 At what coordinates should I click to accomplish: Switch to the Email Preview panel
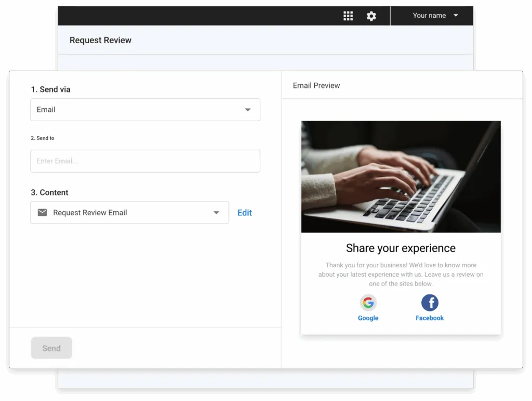tap(316, 85)
